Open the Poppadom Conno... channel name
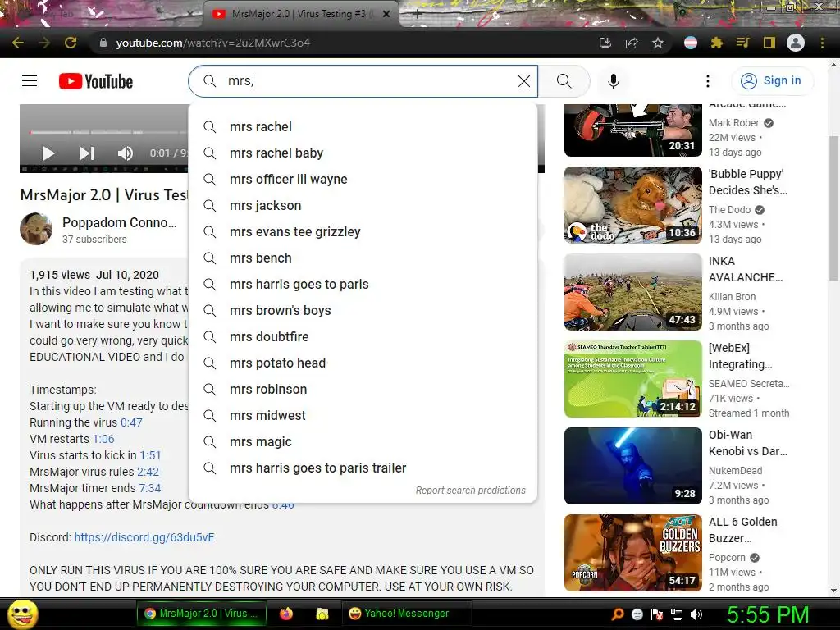 coord(120,222)
